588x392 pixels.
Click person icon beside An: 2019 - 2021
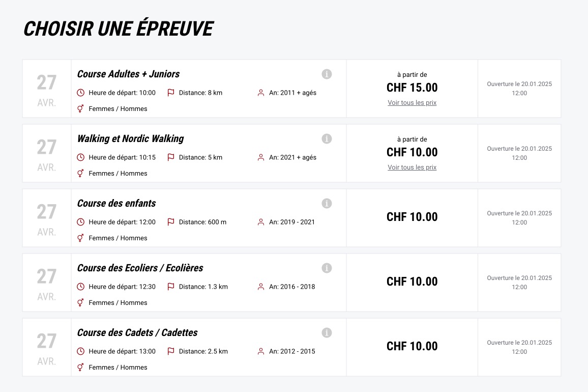click(x=261, y=222)
